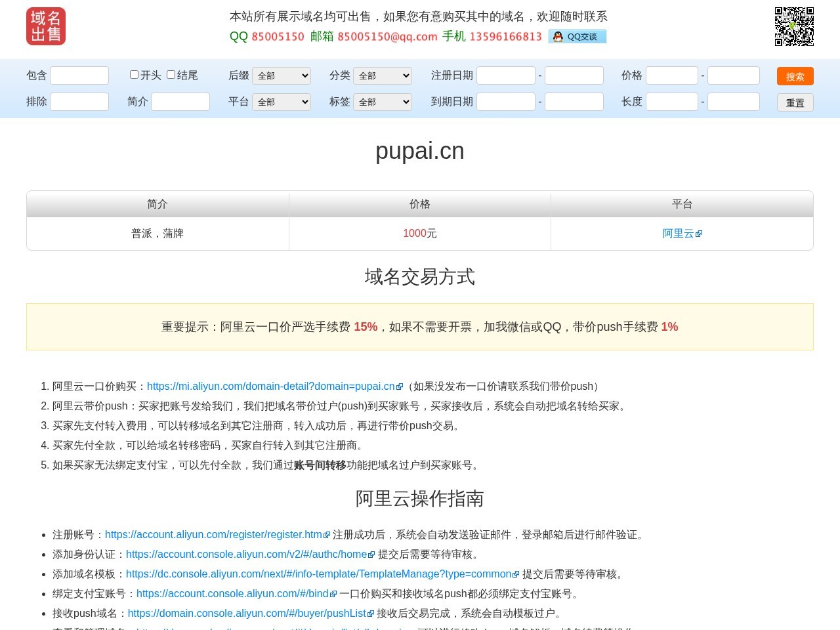
Task: Enable the 开头 checkbox
Action: coord(134,75)
